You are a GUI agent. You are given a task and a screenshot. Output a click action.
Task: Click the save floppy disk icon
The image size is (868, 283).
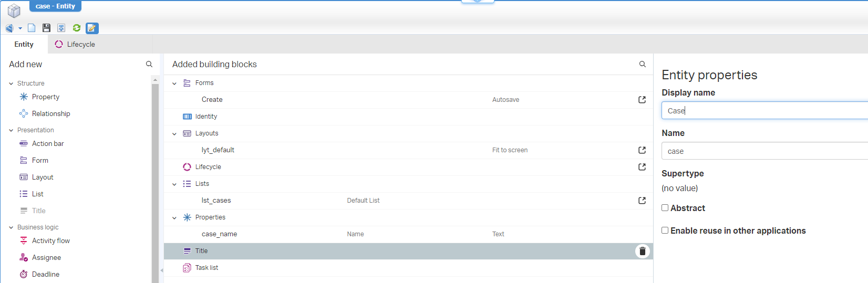pyautogui.click(x=46, y=28)
